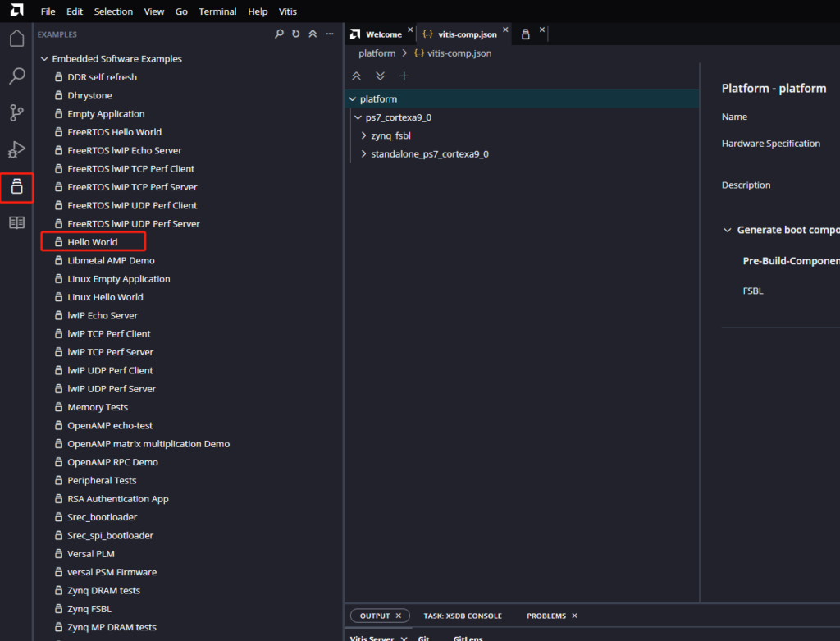Click the braces icon on vitis-comp.json tab
Viewport: 840px width, 641px height.
coord(427,34)
